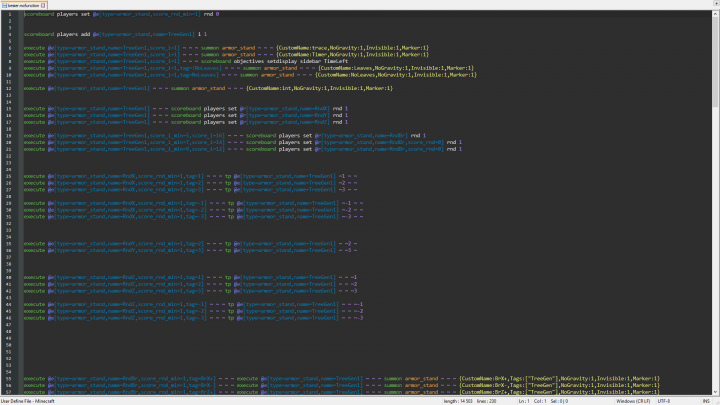Click the scroll up arrow of the vertical scrollbar
The width and height of the screenshot is (720, 405).
point(716,14)
